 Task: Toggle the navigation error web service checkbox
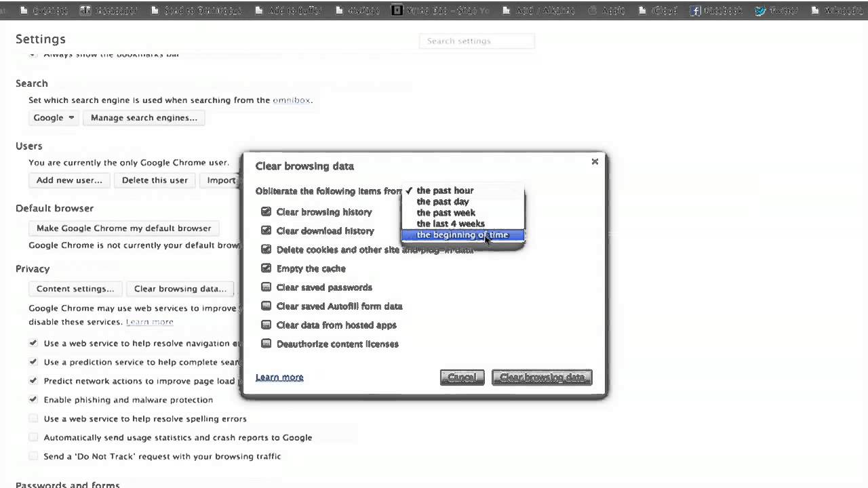(x=33, y=343)
